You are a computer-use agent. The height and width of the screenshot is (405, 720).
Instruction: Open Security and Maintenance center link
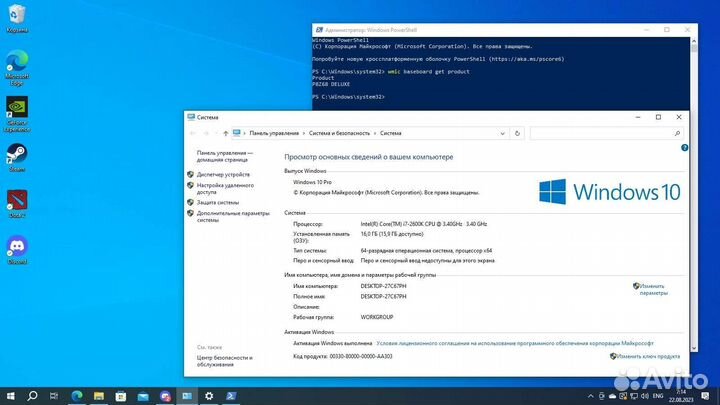(225, 361)
